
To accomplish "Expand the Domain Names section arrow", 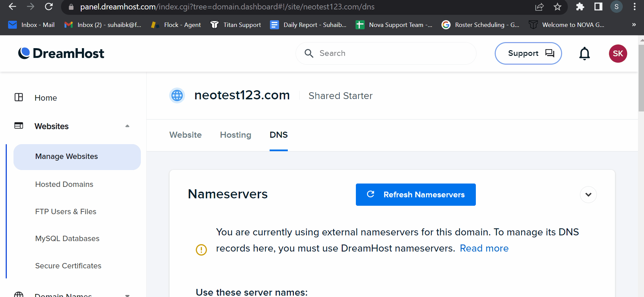I will pos(127,295).
